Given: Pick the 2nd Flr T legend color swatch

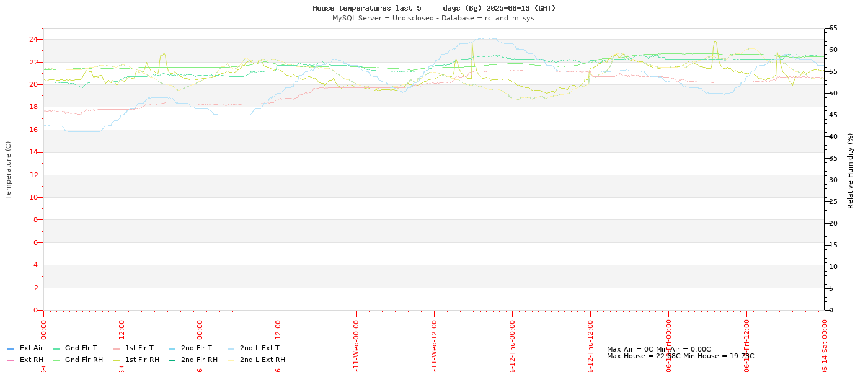Looking at the screenshot, I should click(x=172, y=349).
